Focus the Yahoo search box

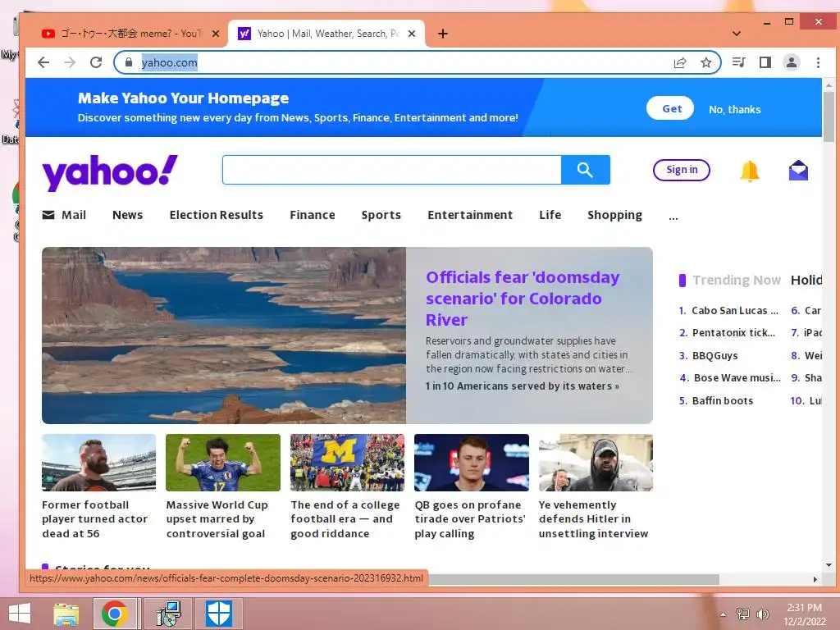coord(391,170)
